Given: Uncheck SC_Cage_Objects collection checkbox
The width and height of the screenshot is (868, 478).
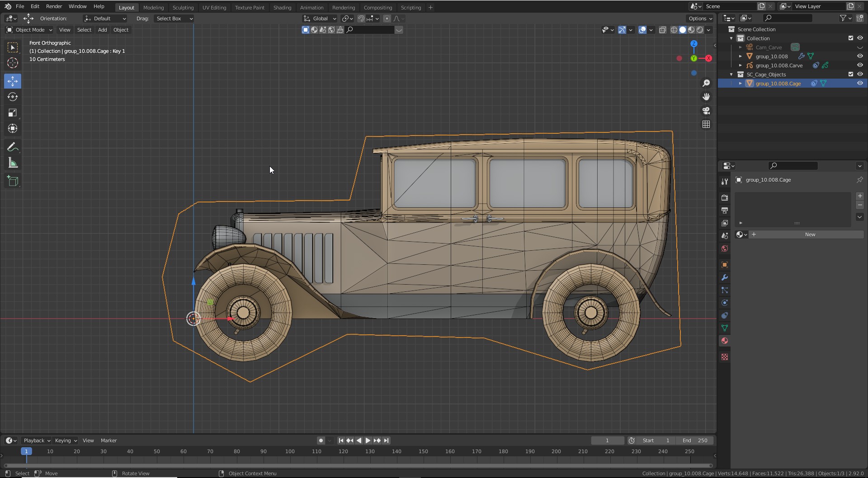Looking at the screenshot, I should click(x=851, y=74).
